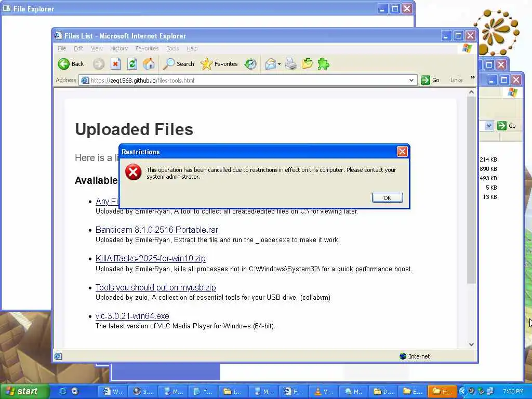This screenshot has height=399, width=532.
Task: Open the Start menu
Action: pyautogui.click(x=24, y=391)
